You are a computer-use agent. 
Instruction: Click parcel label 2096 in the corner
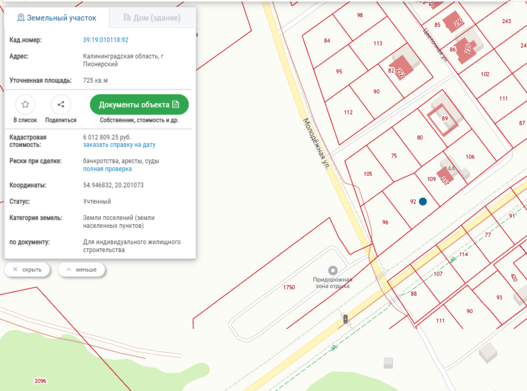(40, 381)
